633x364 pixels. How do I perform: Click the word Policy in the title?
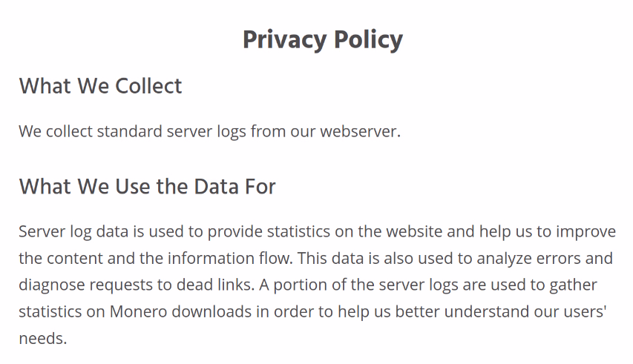click(x=368, y=40)
